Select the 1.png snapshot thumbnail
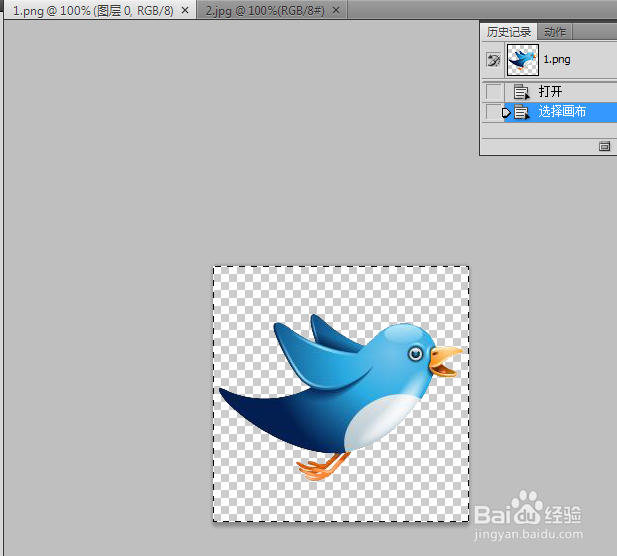 [x=523, y=60]
